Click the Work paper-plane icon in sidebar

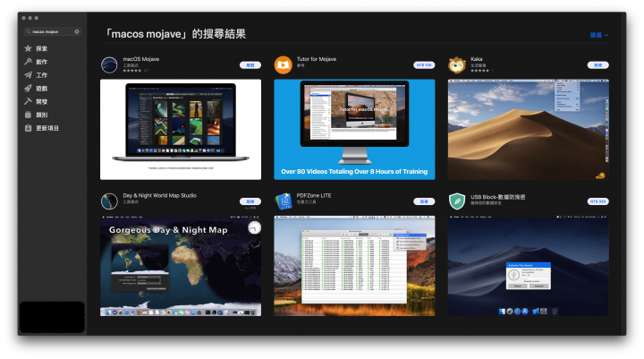(28, 75)
